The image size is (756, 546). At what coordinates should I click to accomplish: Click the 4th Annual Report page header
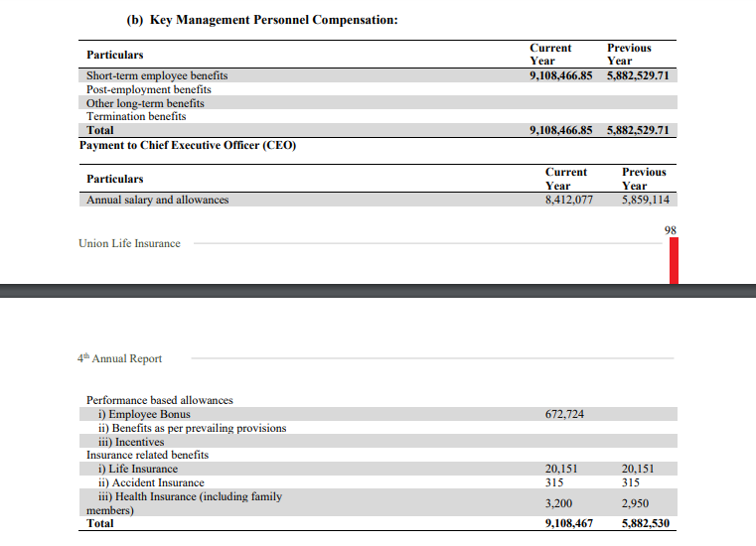tap(119, 358)
